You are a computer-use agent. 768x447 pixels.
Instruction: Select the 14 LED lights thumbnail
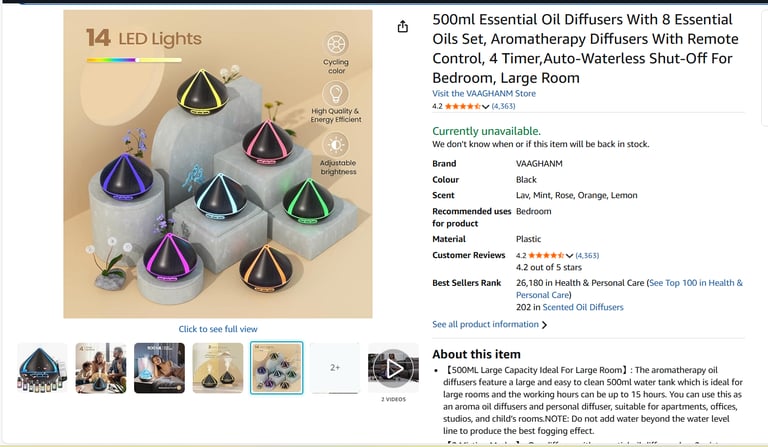tap(276, 368)
